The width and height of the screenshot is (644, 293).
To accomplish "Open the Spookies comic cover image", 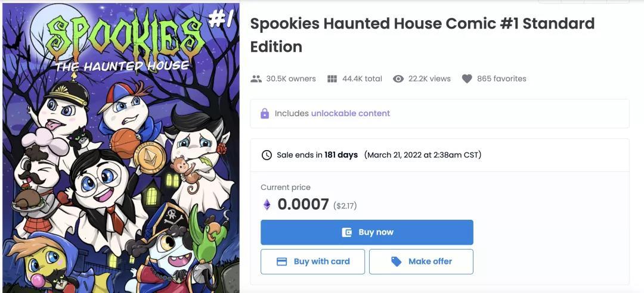I will point(120,149).
